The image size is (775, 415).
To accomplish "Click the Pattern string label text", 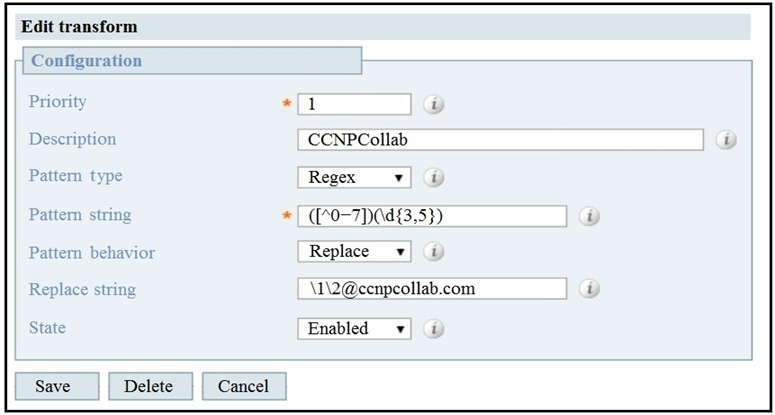I will pos(80,215).
